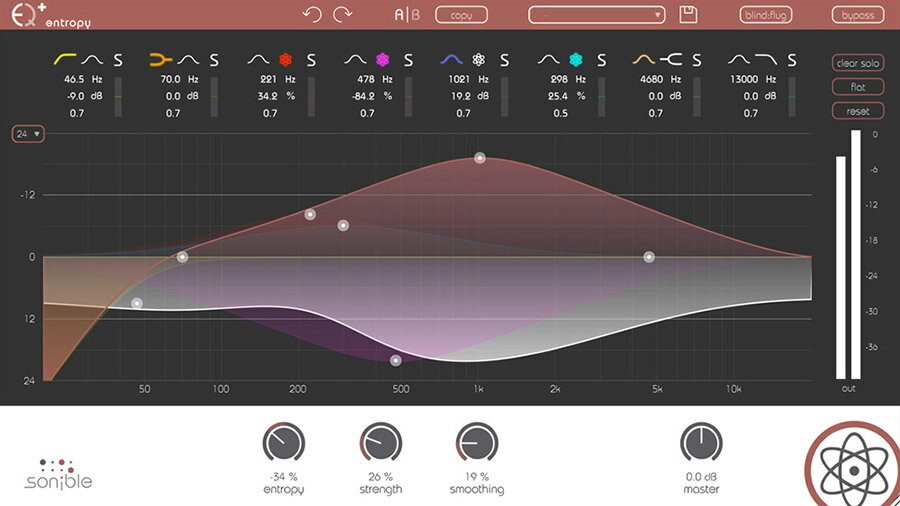The image size is (900, 506).
Task: Click the flat button
Action: (857, 87)
